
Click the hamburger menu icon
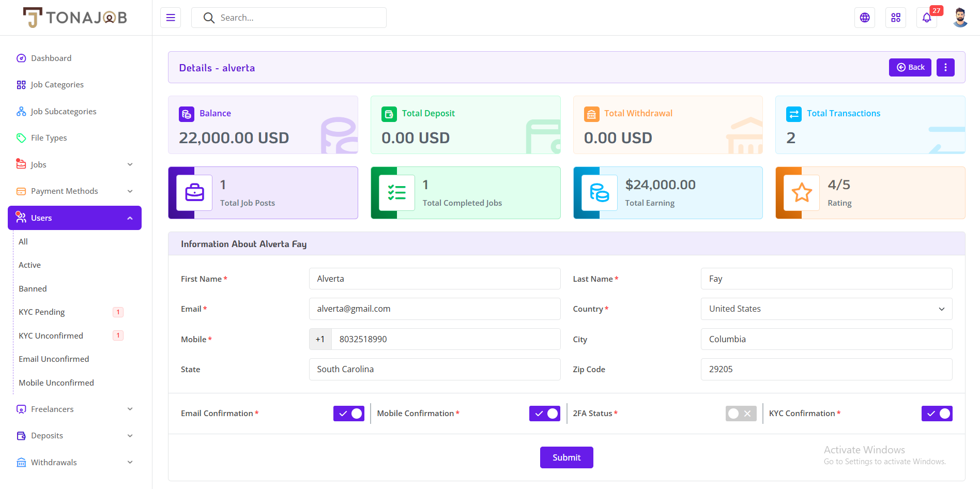[x=171, y=18]
